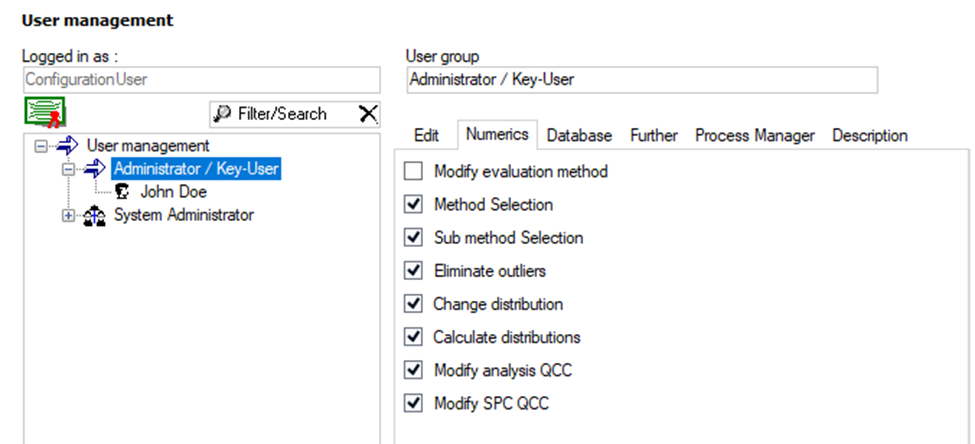This screenshot has width=975, height=444.
Task: Click the magnifier icon in Filter/Search
Action: point(221,114)
